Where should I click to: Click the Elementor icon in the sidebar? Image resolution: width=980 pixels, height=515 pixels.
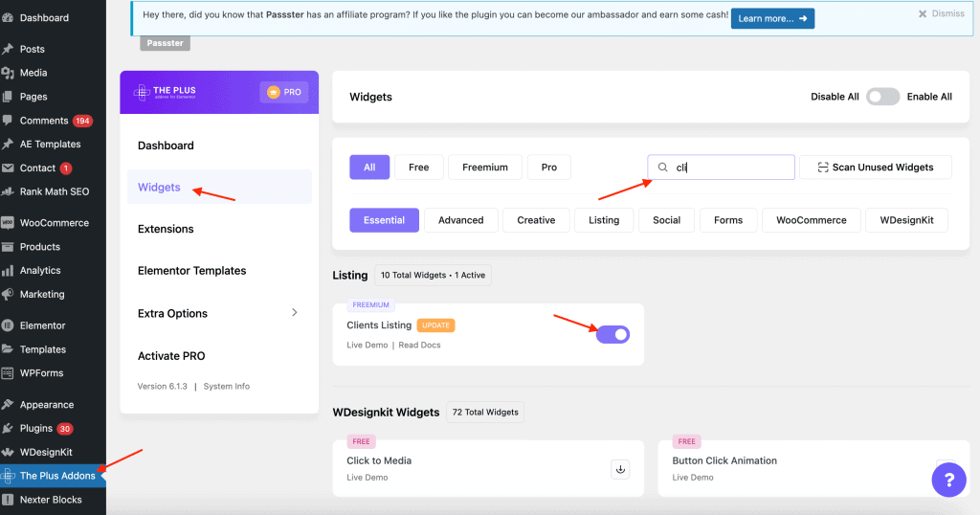tap(8, 325)
